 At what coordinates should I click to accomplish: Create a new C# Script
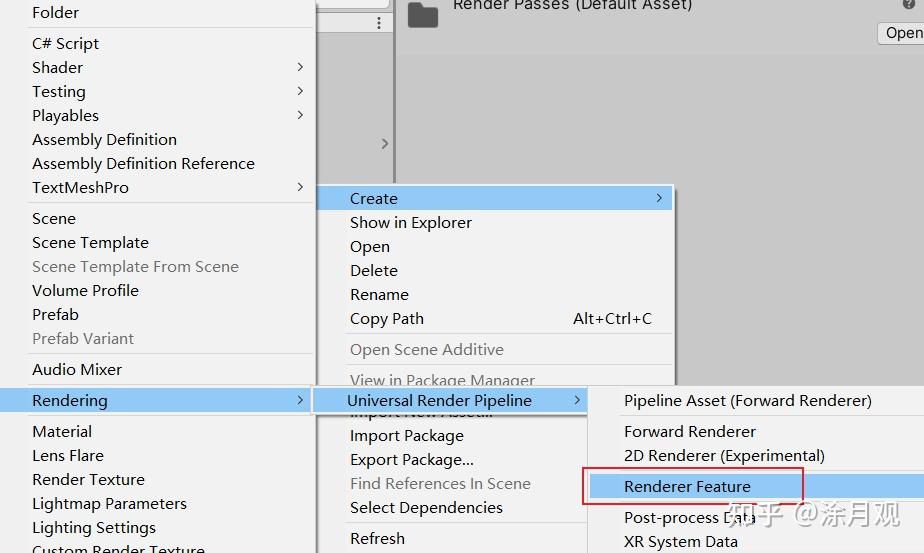click(65, 43)
